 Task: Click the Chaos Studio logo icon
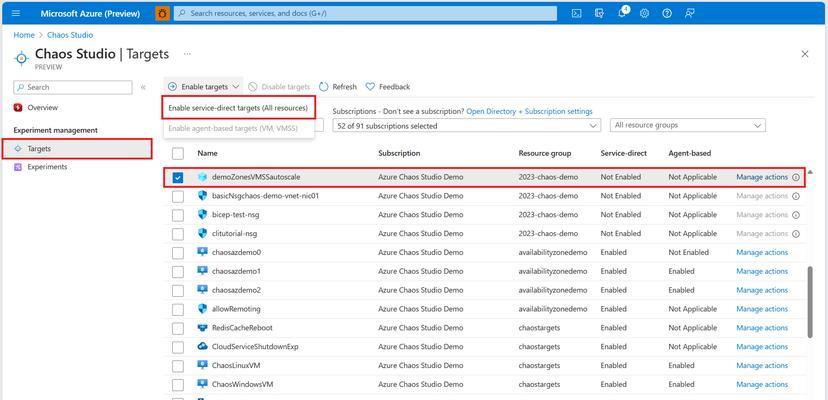pos(21,58)
